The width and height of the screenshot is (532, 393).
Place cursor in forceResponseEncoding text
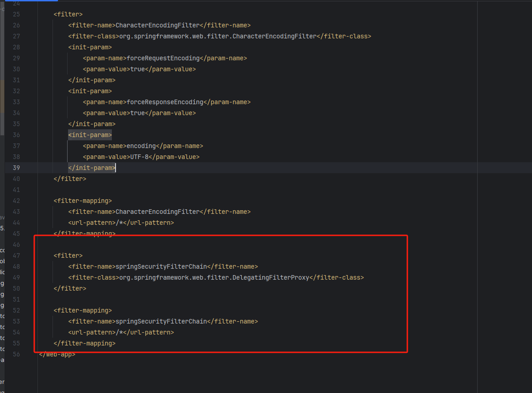pos(165,102)
